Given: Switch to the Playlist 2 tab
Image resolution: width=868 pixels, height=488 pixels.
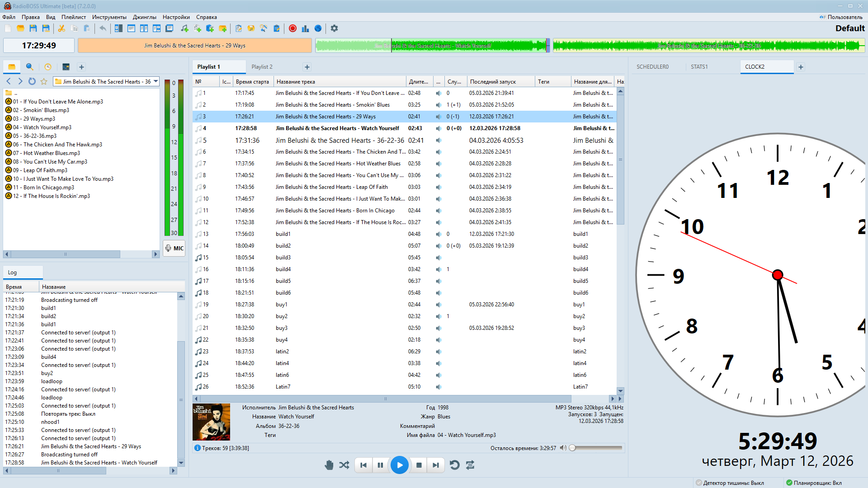Looking at the screenshot, I should pos(262,67).
